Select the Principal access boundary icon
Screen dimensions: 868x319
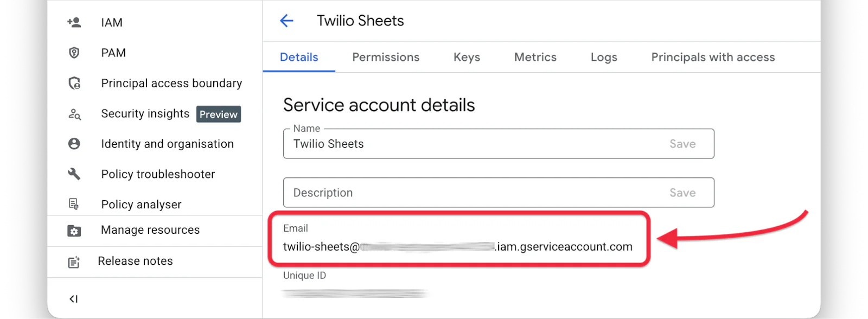[x=74, y=83]
